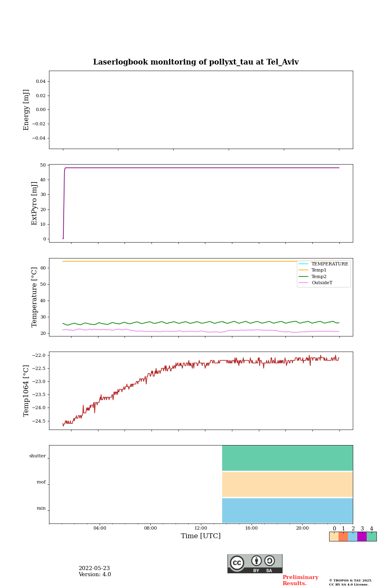The height and width of the screenshot is (588, 392).
Task: Click the purple ExtPyro line plateau
Action: pyautogui.click(x=202, y=168)
